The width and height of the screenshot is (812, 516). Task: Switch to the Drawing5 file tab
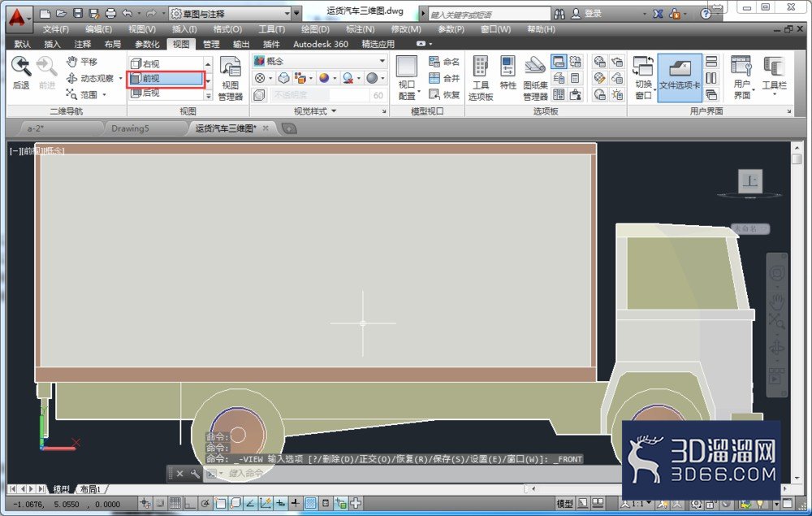click(x=130, y=128)
